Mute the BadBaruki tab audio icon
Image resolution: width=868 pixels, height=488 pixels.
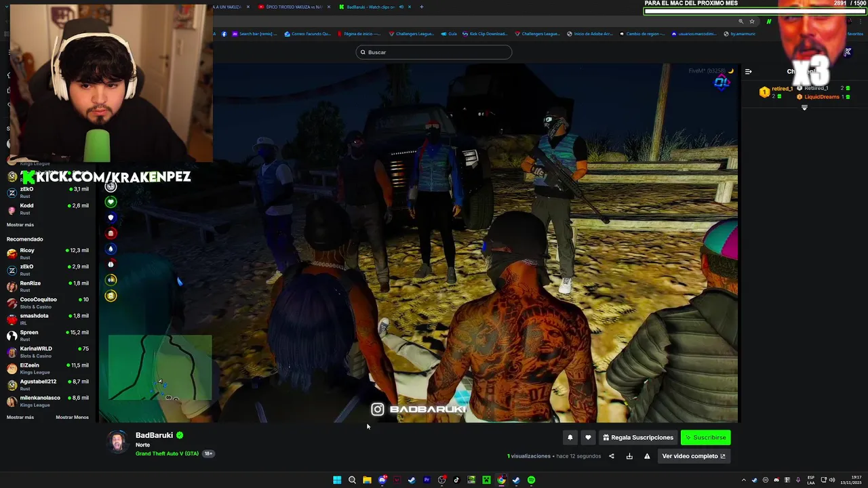tap(401, 7)
